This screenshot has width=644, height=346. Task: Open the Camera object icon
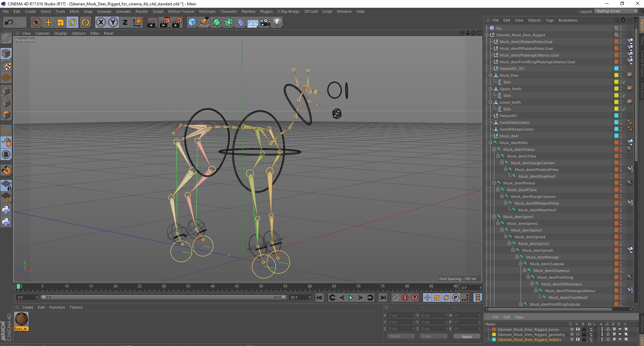tap(265, 22)
